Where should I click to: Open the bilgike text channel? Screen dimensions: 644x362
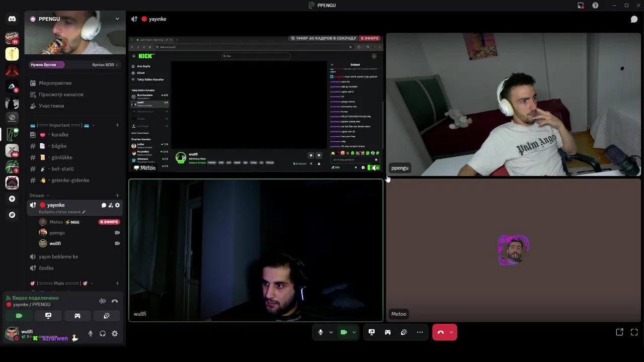click(x=75, y=146)
